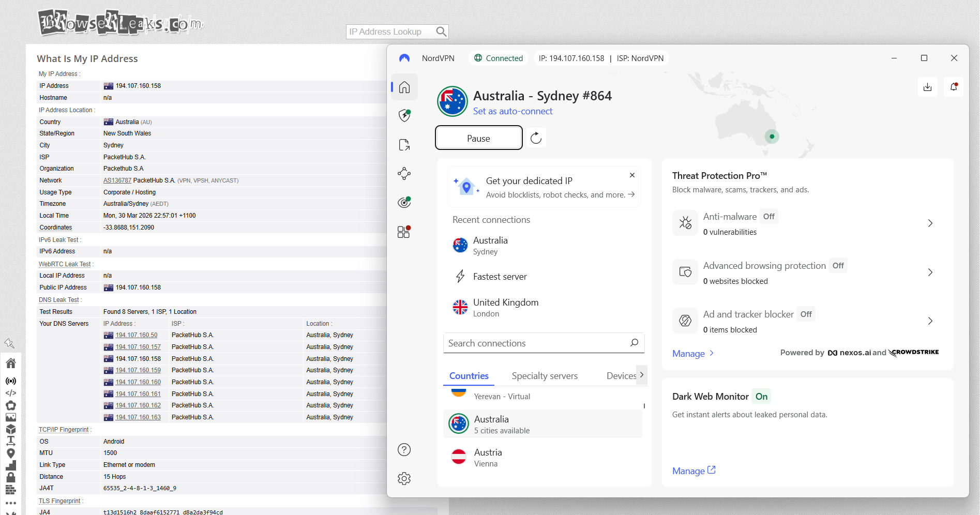Switch to the Devices tab

pyautogui.click(x=621, y=376)
